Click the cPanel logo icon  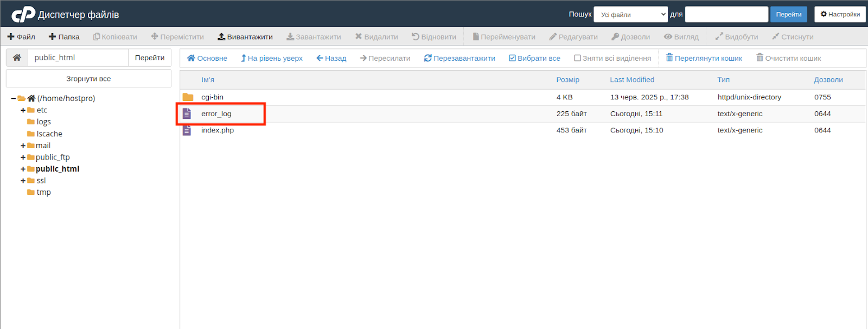point(23,14)
